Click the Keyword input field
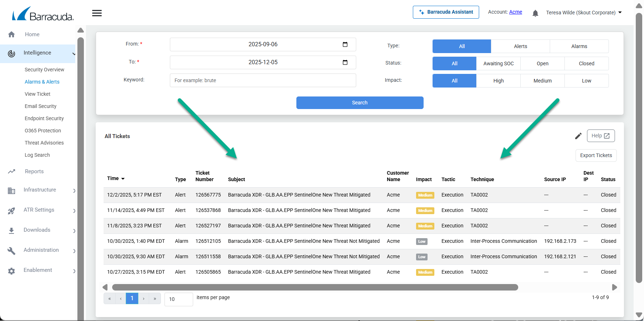 263,80
